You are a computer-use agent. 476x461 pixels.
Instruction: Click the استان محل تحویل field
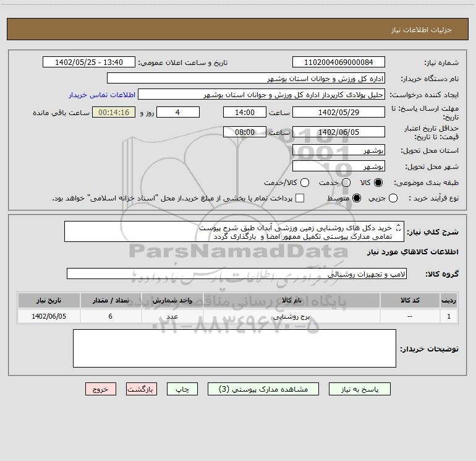coord(339,150)
